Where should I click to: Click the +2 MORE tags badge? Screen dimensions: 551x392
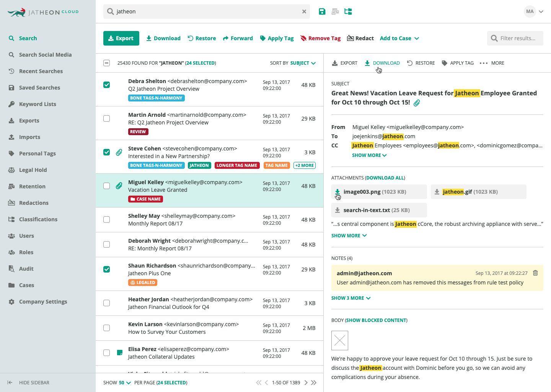pos(305,165)
